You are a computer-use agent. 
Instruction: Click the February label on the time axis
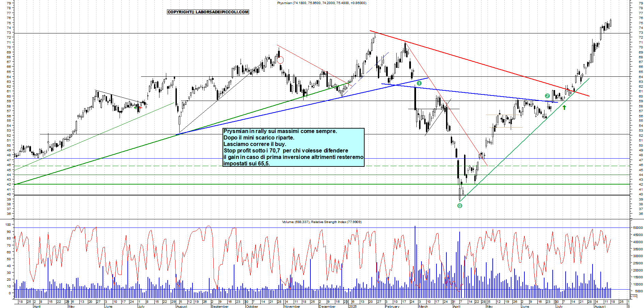click(392, 306)
